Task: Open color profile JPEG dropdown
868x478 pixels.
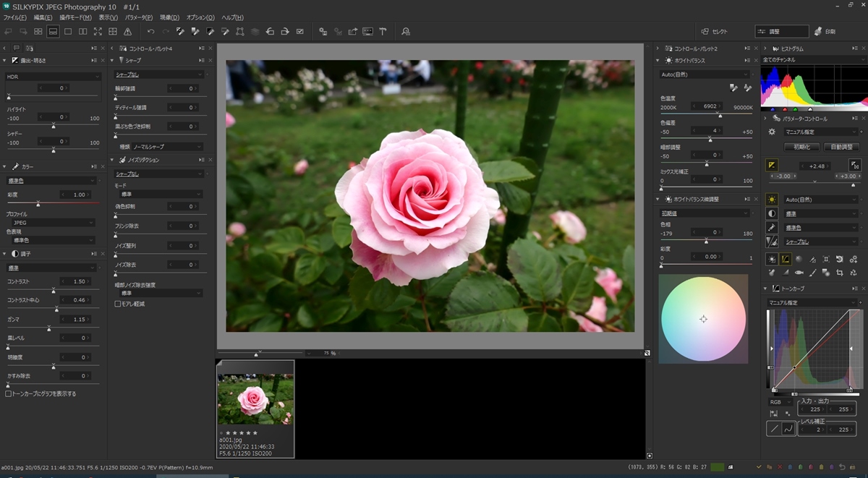Action: 54,223
